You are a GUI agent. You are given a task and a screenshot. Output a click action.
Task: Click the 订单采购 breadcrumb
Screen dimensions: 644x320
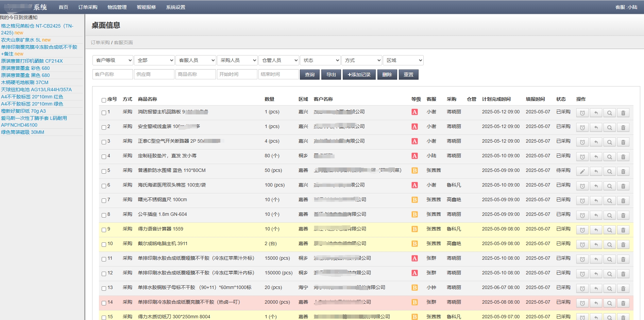[100, 43]
